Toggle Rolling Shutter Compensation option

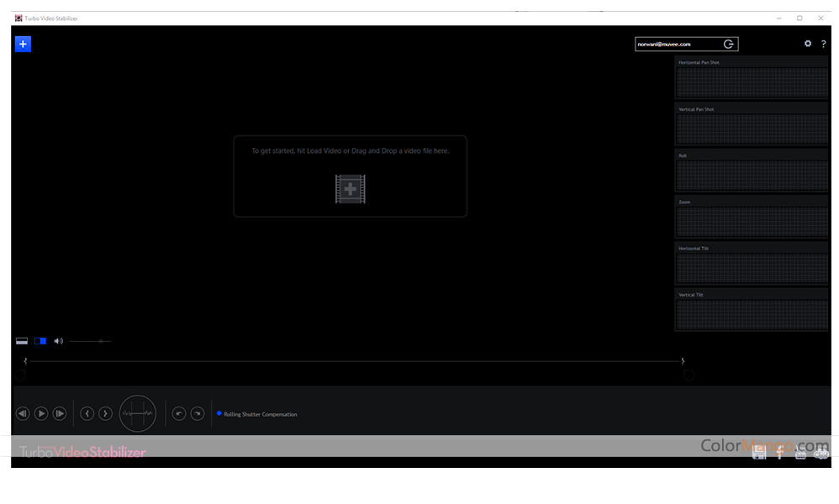pos(219,413)
